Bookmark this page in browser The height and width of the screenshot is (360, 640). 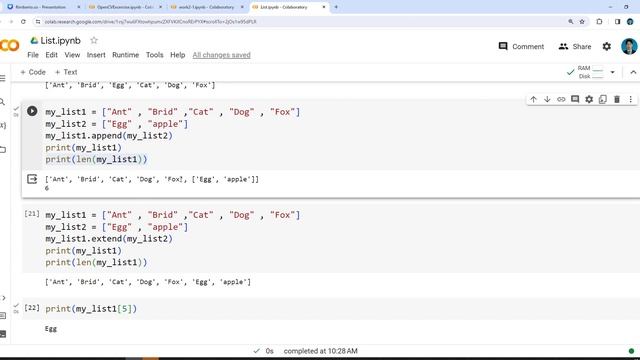point(582,22)
